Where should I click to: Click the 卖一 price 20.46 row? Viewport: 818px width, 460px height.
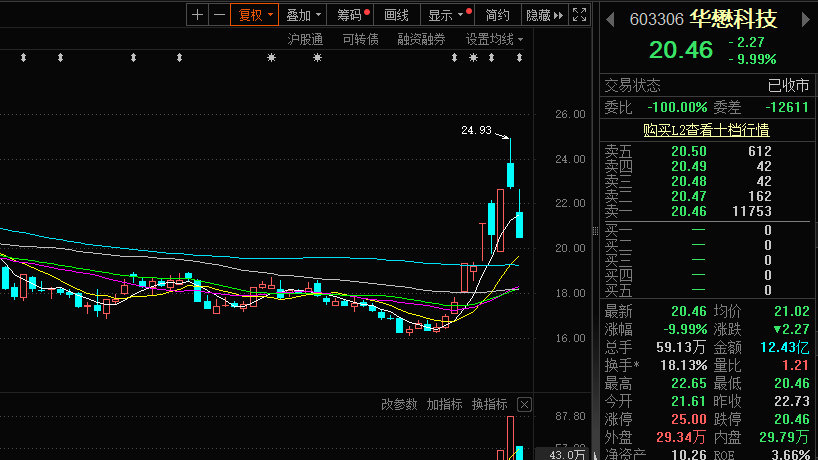click(690, 211)
